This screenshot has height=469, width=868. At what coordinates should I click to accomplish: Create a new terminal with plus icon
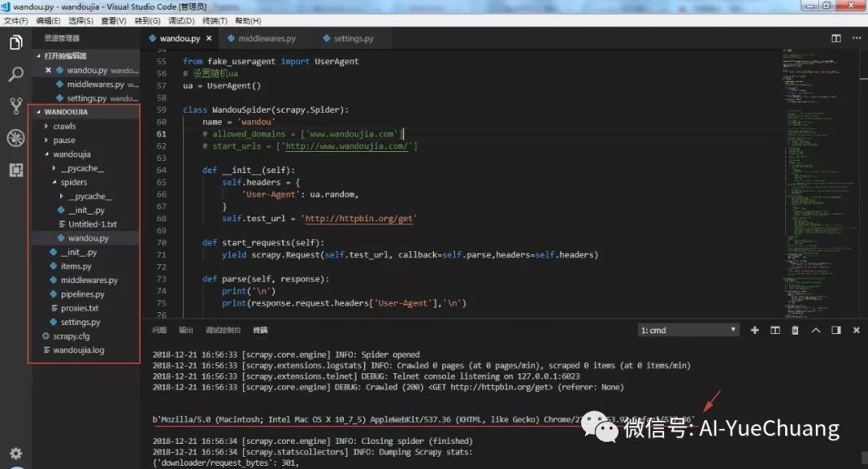coord(754,330)
